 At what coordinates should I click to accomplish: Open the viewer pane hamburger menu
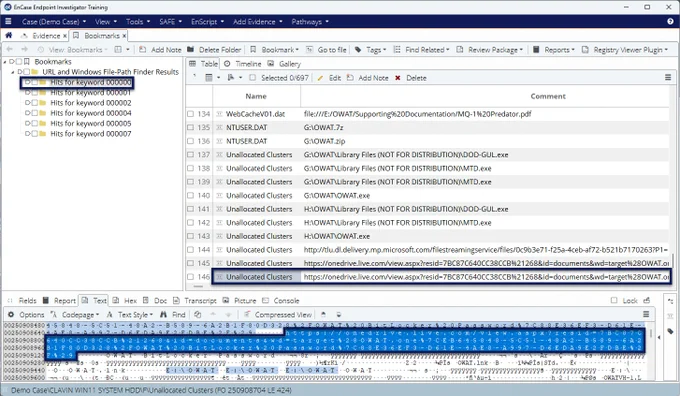pos(646,314)
